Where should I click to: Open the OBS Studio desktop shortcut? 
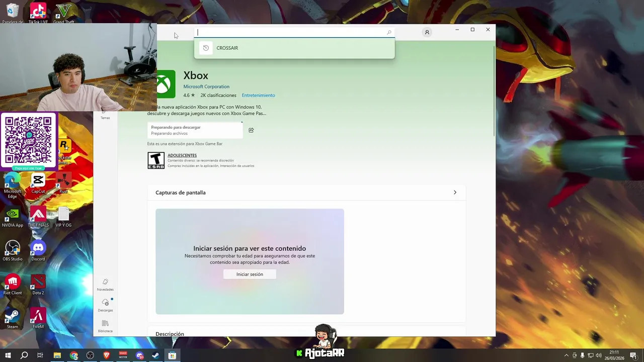click(x=13, y=251)
